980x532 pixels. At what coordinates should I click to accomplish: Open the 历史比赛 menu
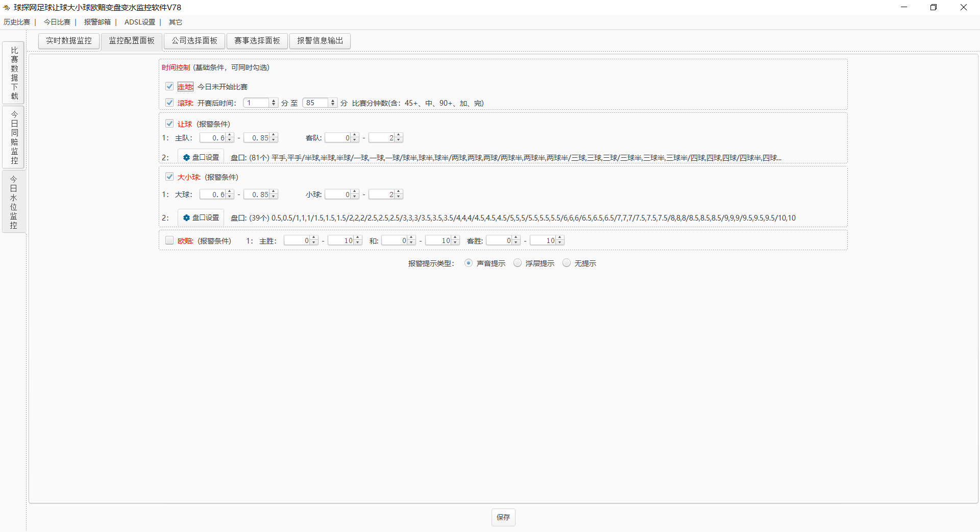point(17,22)
